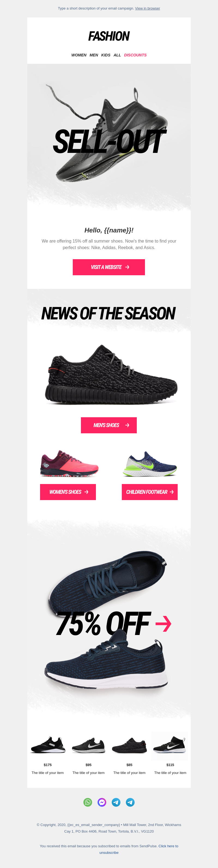
Task: Click here to unsubscribe link
Action: click(138, 849)
